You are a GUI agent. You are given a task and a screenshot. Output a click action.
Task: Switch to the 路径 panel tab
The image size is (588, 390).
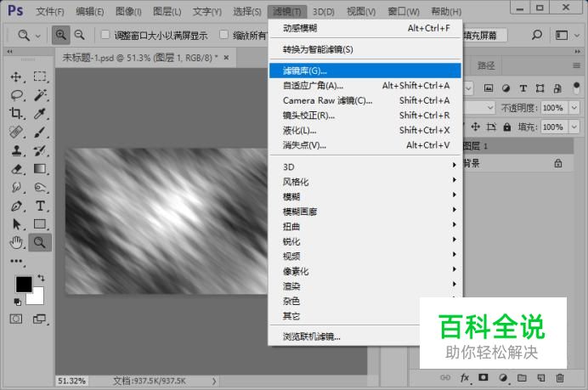(x=486, y=65)
